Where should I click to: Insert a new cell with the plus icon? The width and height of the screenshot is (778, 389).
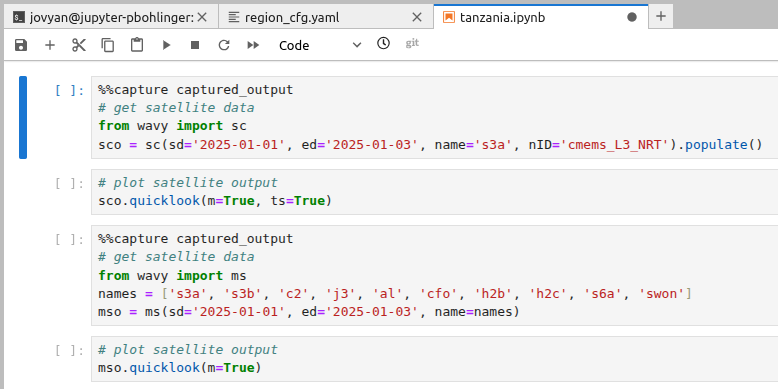click(50, 45)
